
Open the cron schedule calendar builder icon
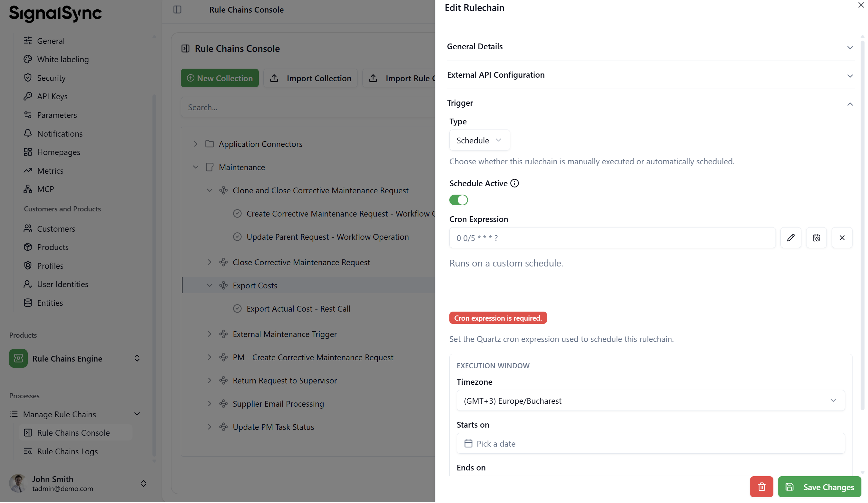pyautogui.click(x=816, y=238)
